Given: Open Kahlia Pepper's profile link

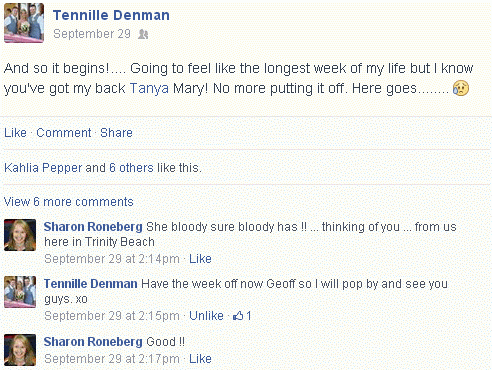Looking at the screenshot, I should tap(43, 168).
